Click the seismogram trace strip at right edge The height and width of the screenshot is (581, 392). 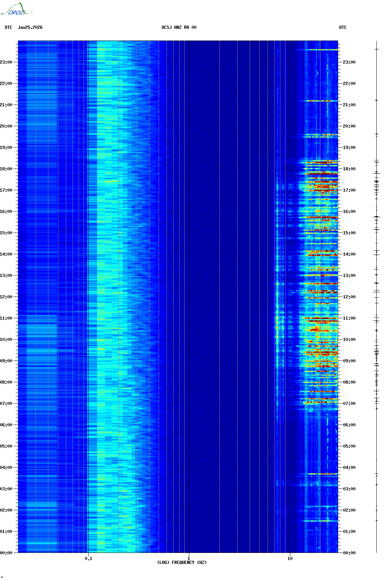(377, 297)
